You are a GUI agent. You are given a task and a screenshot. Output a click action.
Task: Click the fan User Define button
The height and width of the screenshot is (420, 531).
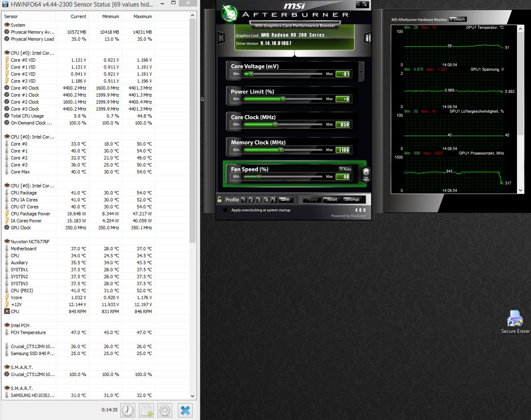(366, 174)
